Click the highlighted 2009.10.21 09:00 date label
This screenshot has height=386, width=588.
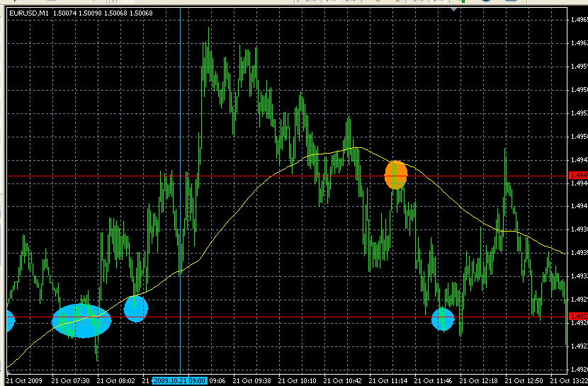(179, 380)
